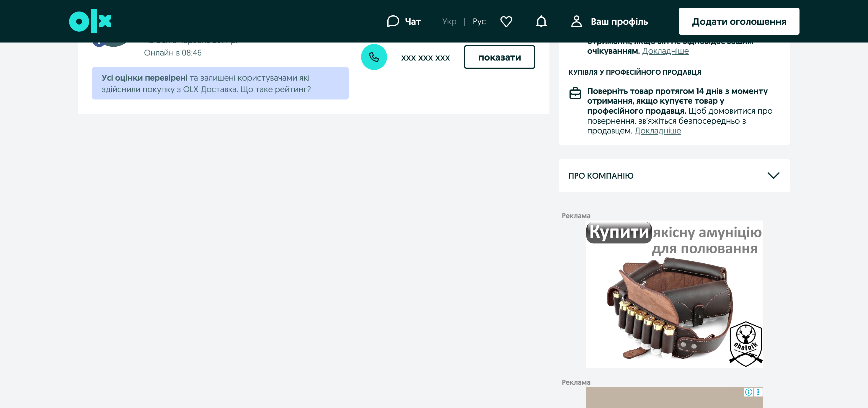Click the briefcase icon near return policy
The height and width of the screenshot is (408, 868).
(x=575, y=93)
